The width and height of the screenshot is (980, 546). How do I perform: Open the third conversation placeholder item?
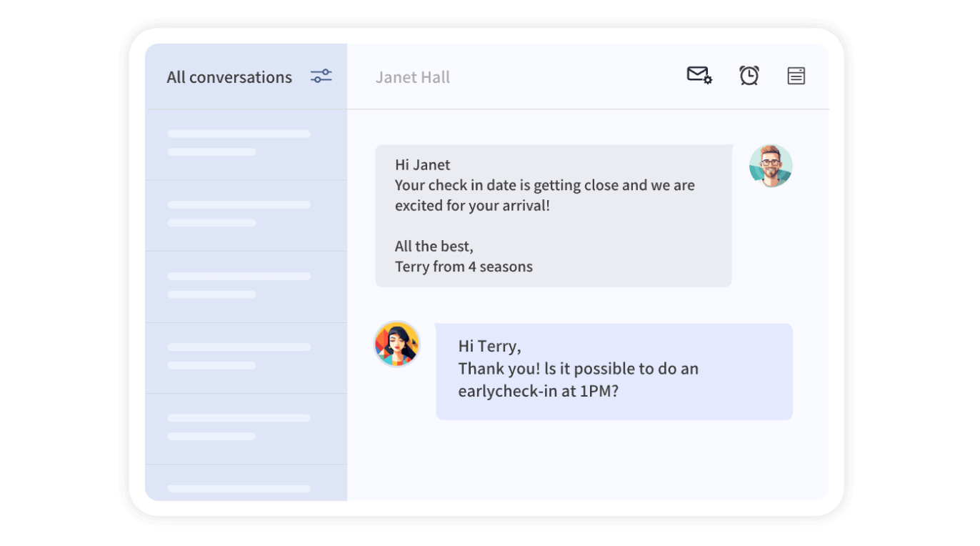coord(246,287)
